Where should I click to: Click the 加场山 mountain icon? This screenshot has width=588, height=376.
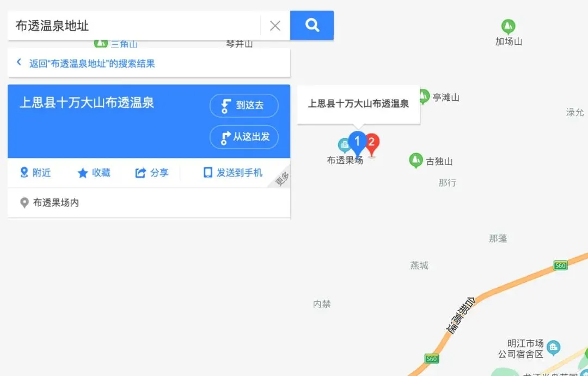pos(508,27)
